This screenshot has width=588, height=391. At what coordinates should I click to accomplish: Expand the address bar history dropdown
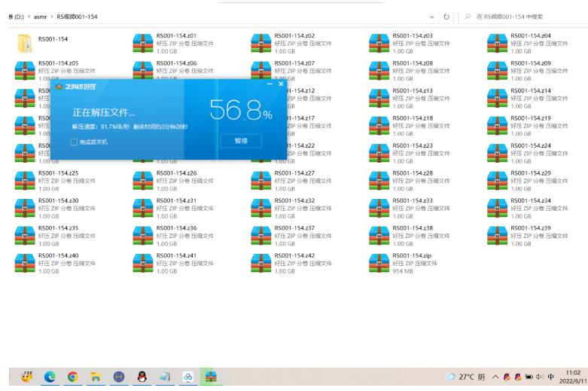click(x=431, y=17)
